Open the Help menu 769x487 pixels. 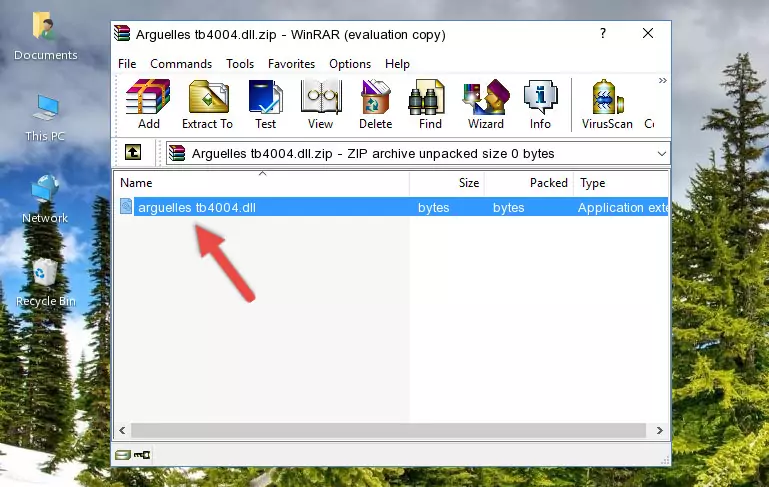pos(397,64)
